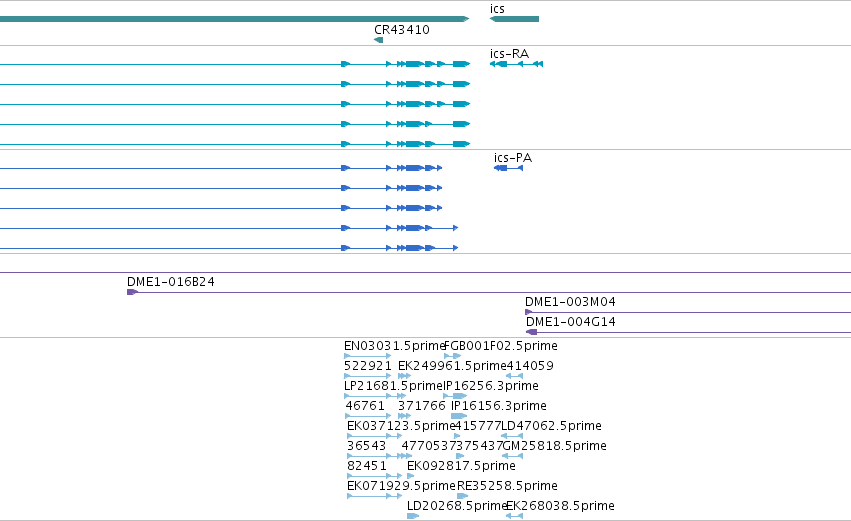Click the EK037123.5prime label
Image resolution: width=851 pixels, height=521 pixels.
click(x=401, y=426)
